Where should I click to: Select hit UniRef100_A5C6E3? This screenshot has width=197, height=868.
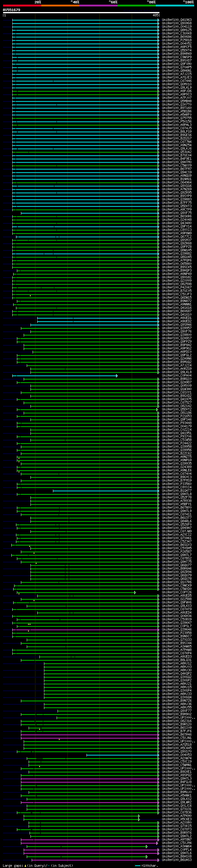pyautogui.click(x=177, y=819)
